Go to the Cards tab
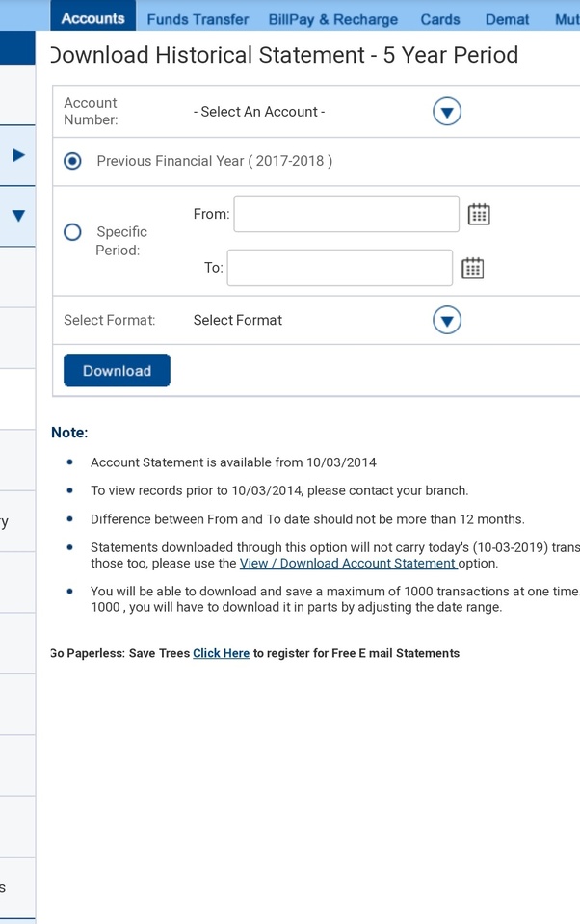 click(440, 19)
